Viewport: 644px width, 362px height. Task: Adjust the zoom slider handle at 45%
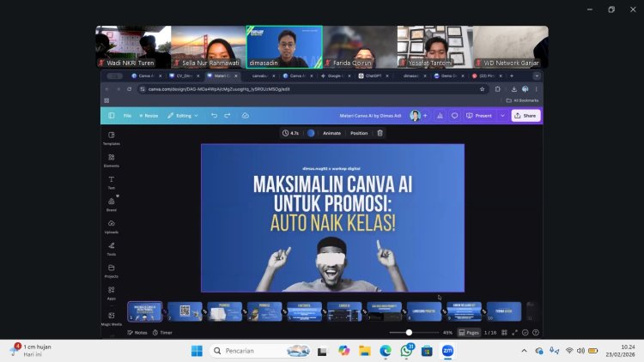tap(409, 333)
